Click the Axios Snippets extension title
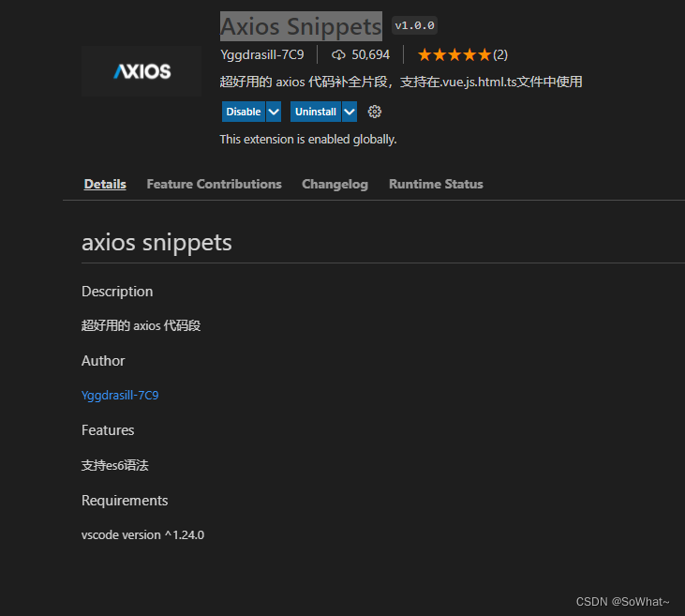 301,24
